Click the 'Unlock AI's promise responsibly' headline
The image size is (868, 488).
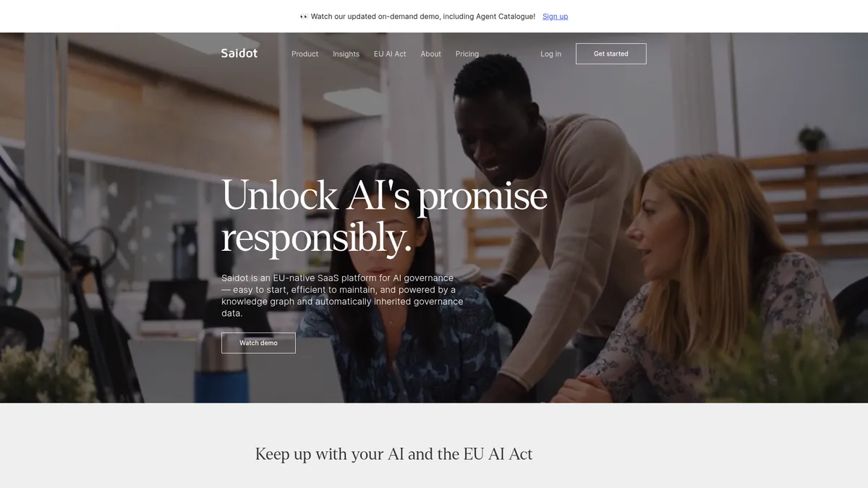tap(384, 217)
